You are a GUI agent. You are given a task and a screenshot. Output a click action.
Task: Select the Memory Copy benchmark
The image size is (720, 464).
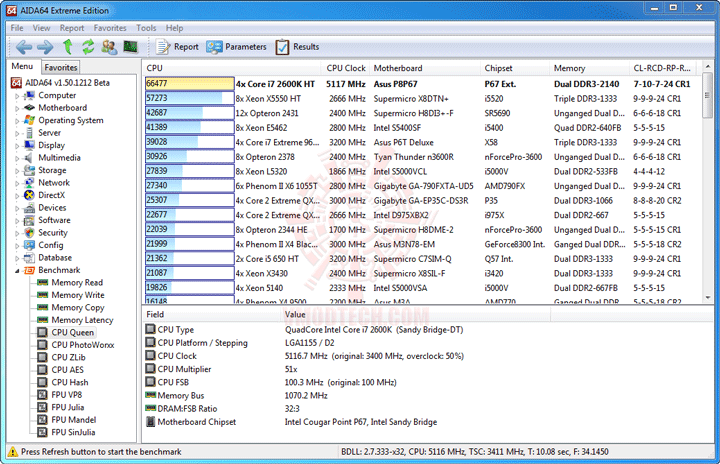tap(78, 307)
